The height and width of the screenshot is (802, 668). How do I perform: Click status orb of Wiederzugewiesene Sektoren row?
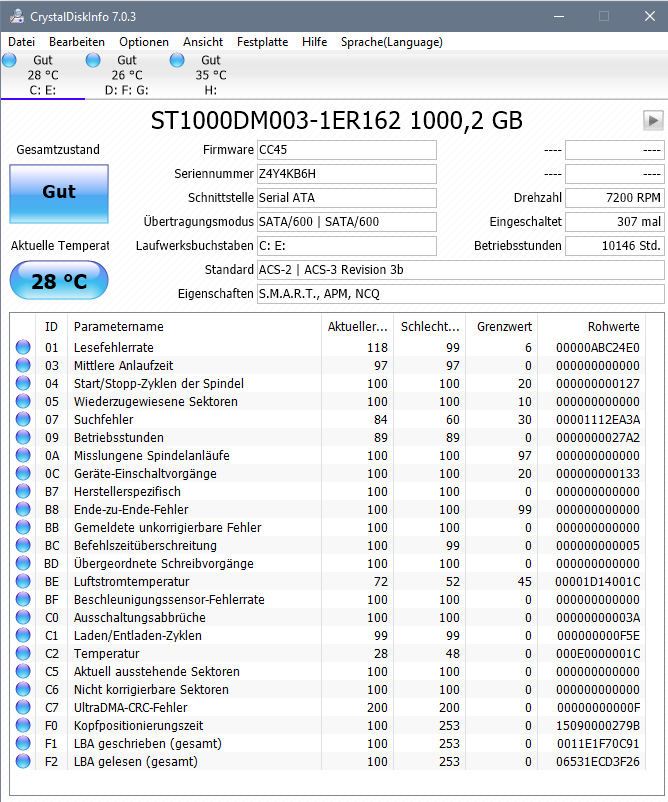click(x=23, y=401)
